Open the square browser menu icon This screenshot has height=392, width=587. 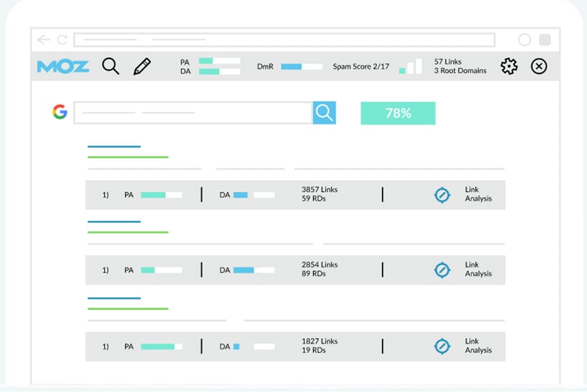(x=545, y=40)
